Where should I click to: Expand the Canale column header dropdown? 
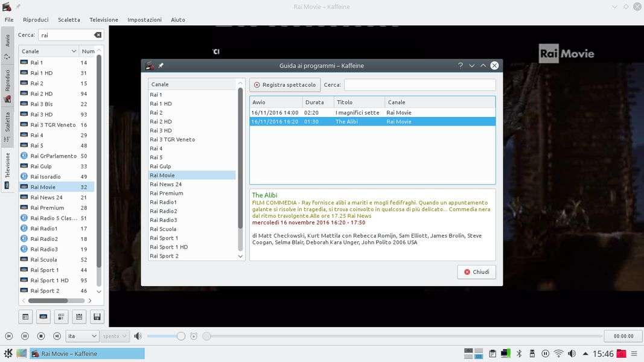pos(74,51)
